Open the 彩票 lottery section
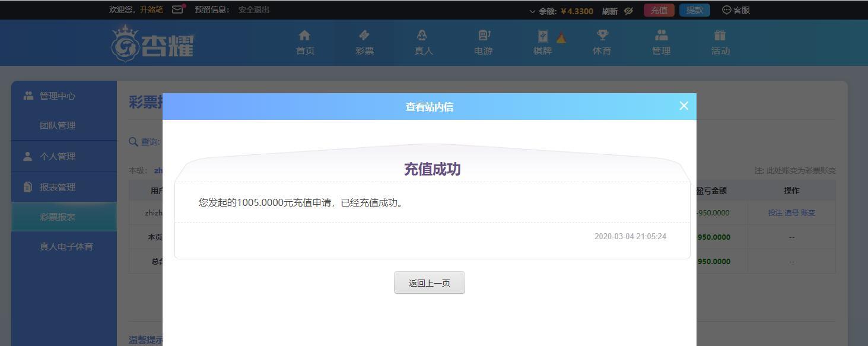The width and height of the screenshot is (868, 346). (364, 43)
